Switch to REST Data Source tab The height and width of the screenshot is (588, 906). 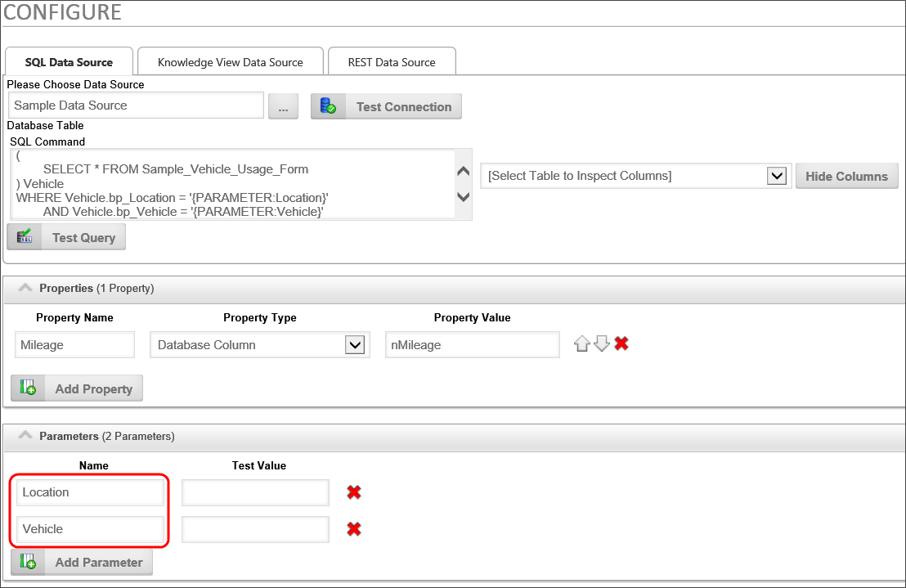tap(391, 62)
